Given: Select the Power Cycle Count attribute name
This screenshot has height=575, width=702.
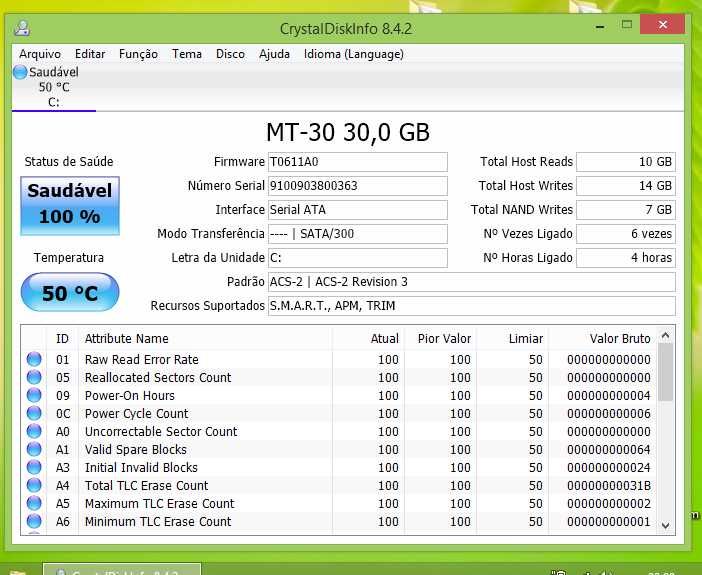Looking at the screenshot, I should point(137,413).
